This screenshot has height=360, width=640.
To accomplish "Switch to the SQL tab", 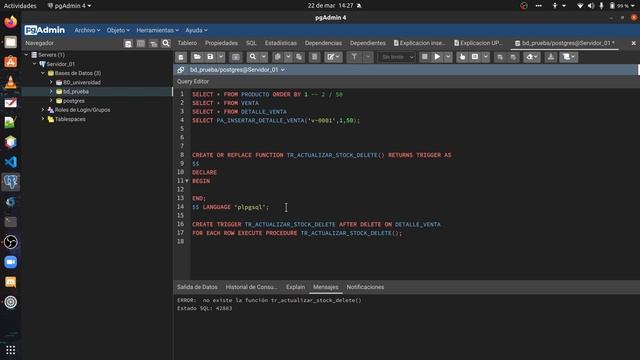I will [251, 43].
